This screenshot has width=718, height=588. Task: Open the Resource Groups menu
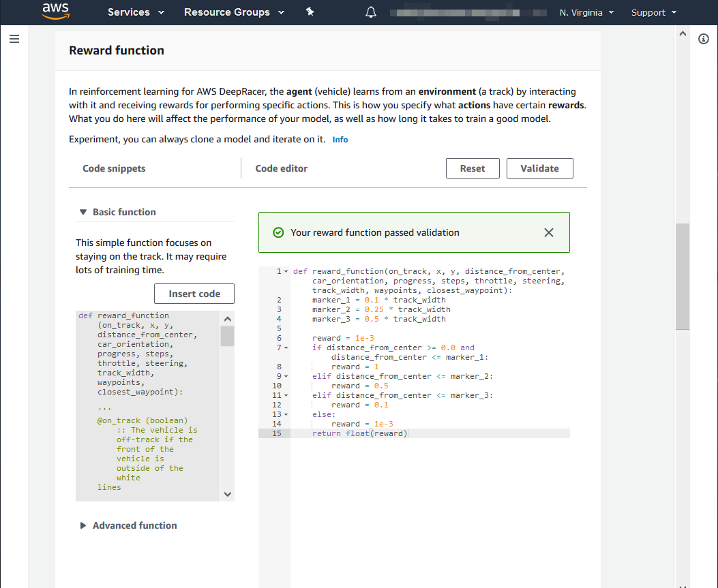(x=233, y=12)
